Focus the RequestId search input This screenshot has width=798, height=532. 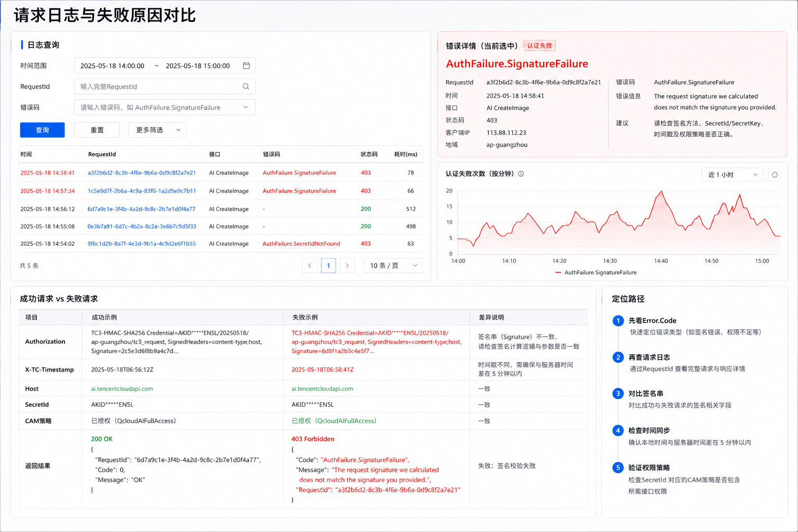165,86
